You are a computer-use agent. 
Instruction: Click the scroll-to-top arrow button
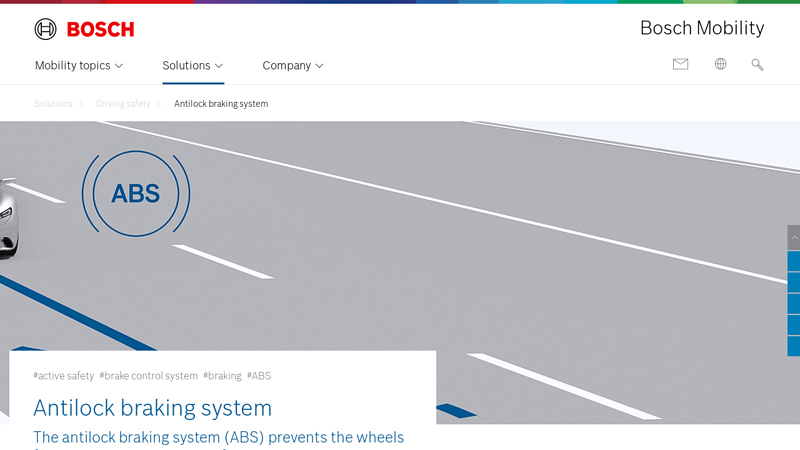[x=794, y=237]
